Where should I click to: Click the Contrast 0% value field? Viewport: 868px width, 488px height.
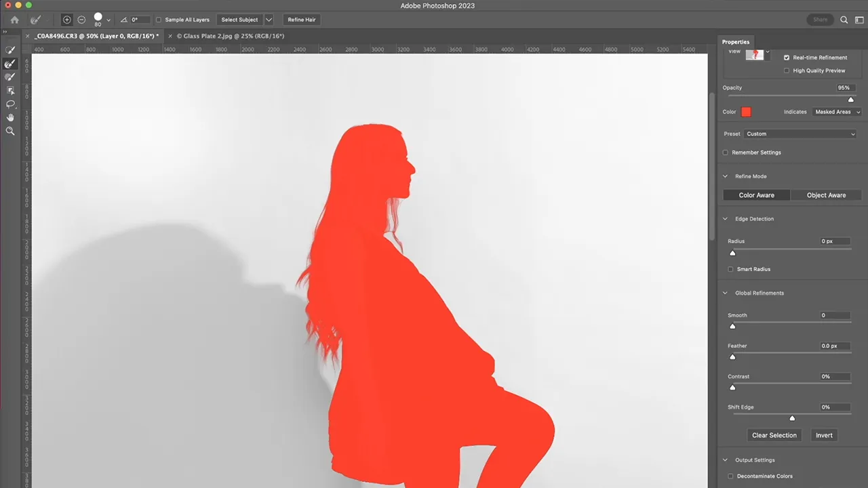[x=835, y=376]
